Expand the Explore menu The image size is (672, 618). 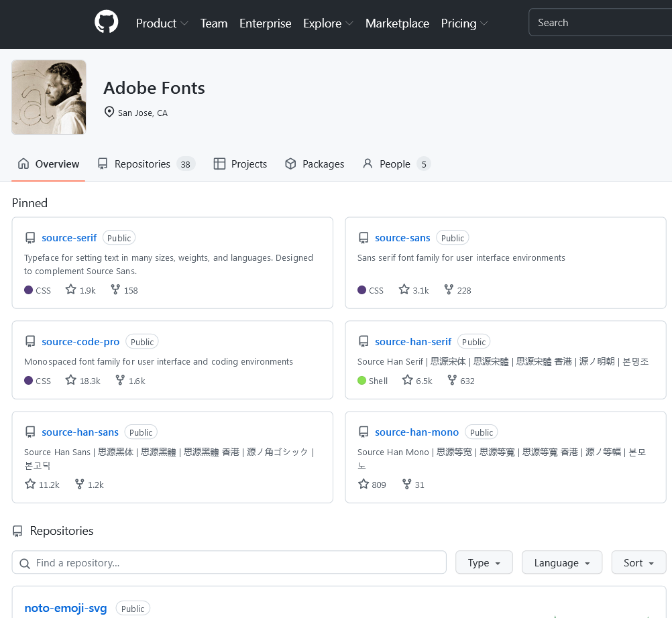coord(328,23)
